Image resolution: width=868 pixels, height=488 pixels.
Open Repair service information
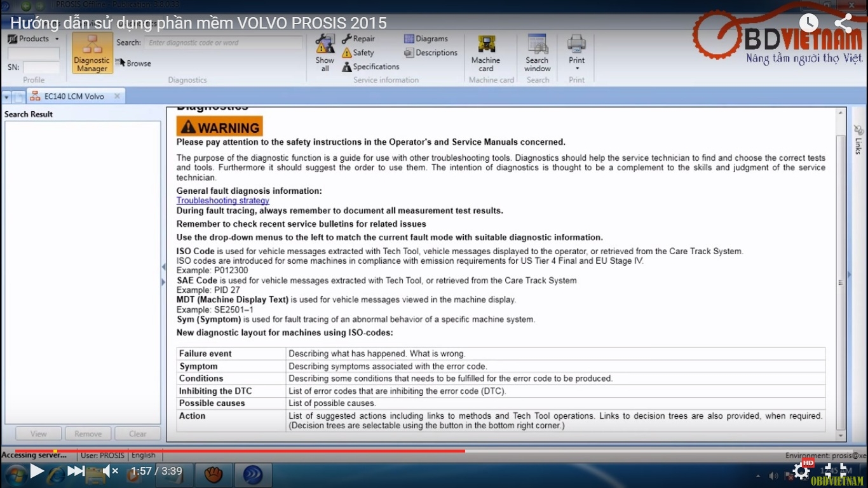pyautogui.click(x=358, y=39)
